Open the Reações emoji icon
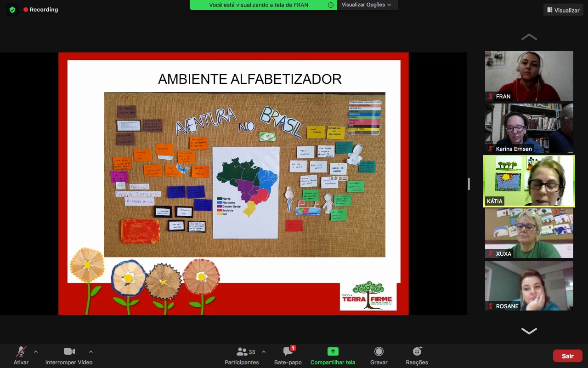Screen dimensions: 588x368 417,352
